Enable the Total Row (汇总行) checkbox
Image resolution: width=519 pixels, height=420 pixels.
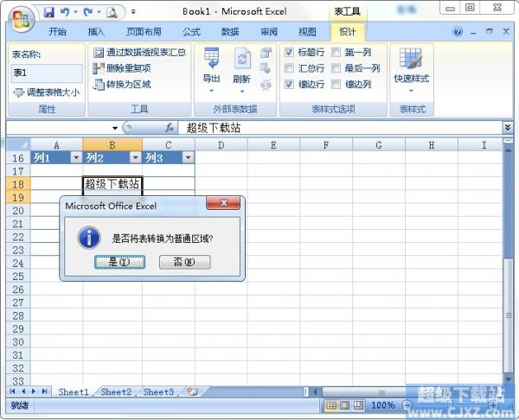(290, 68)
